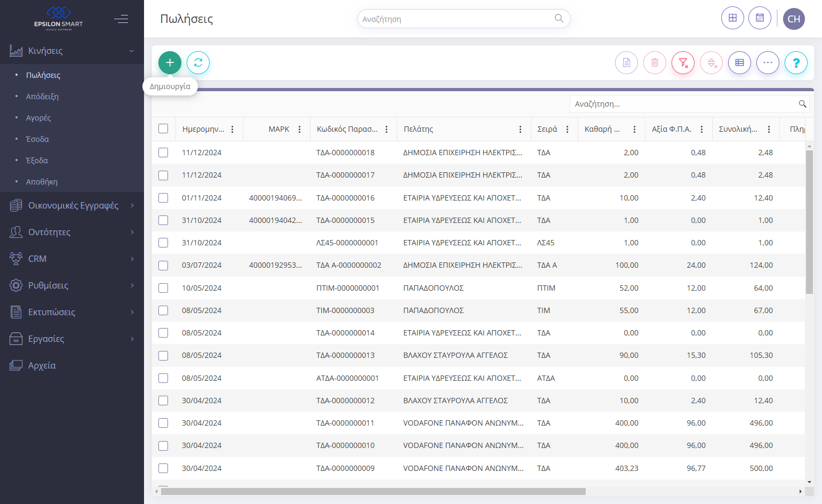Expand Οικονομικές Εγγραφές menu

pos(72,205)
